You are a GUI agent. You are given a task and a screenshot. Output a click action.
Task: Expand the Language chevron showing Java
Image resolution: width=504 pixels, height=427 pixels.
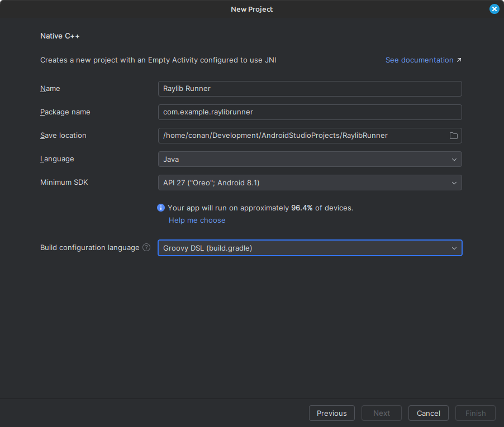click(454, 159)
